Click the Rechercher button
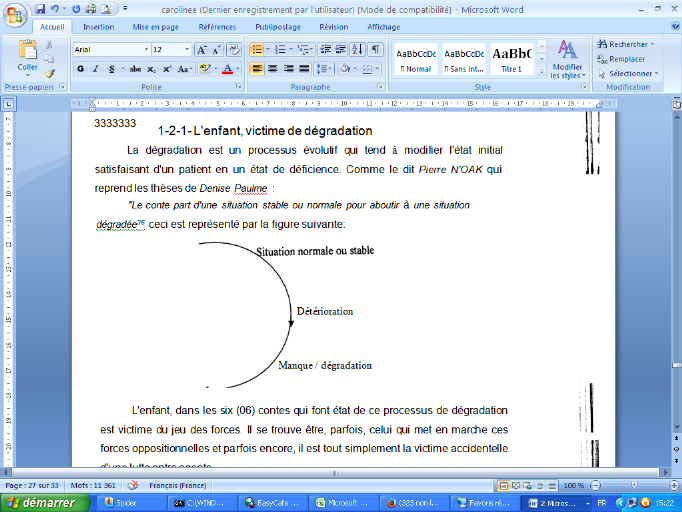This screenshot has width=682, height=512. coord(627,44)
